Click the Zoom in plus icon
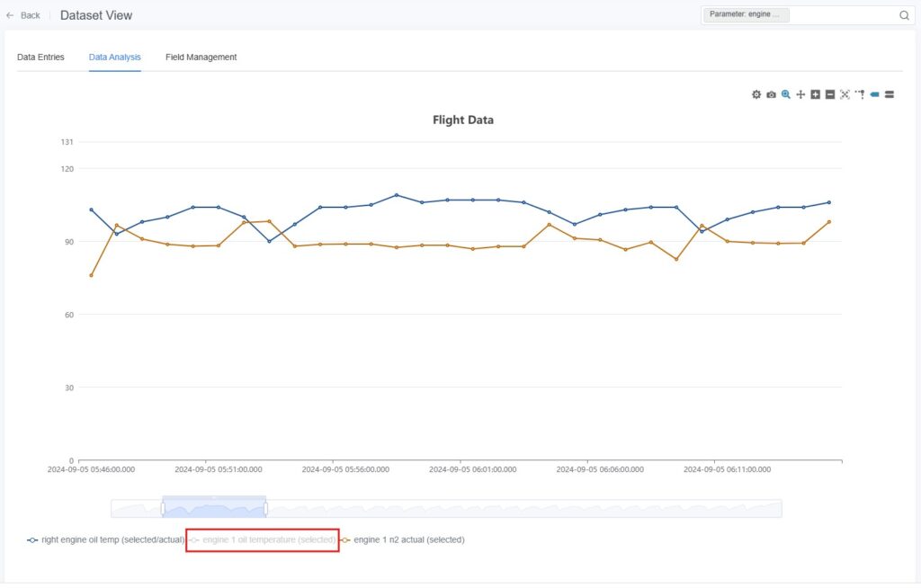 [815, 94]
